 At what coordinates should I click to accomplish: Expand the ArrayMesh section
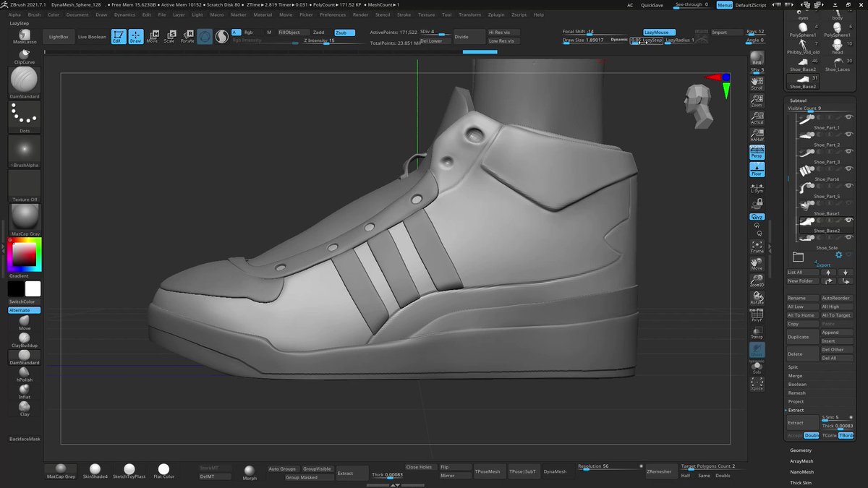click(801, 461)
